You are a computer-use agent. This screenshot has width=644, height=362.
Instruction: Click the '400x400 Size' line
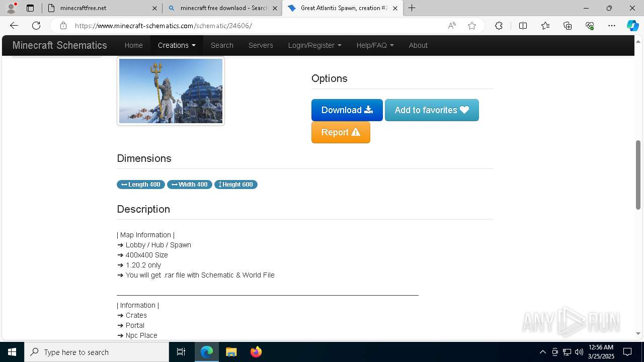(x=142, y=255)
